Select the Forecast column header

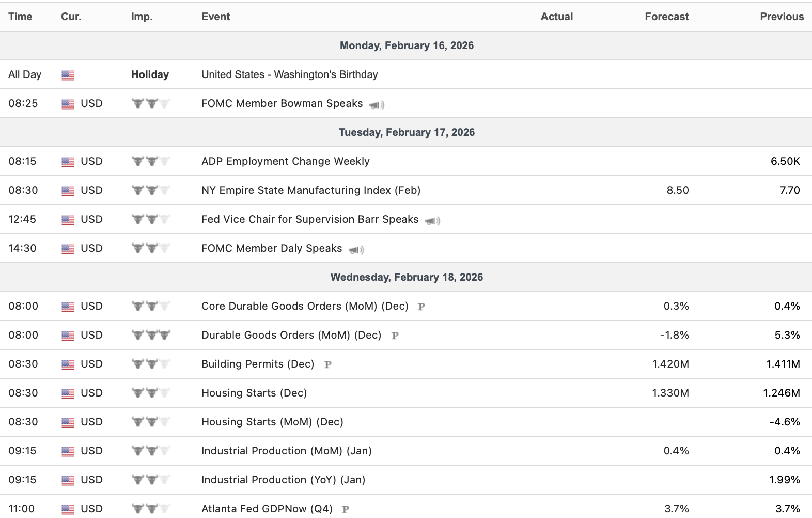(x=666, y=17)
